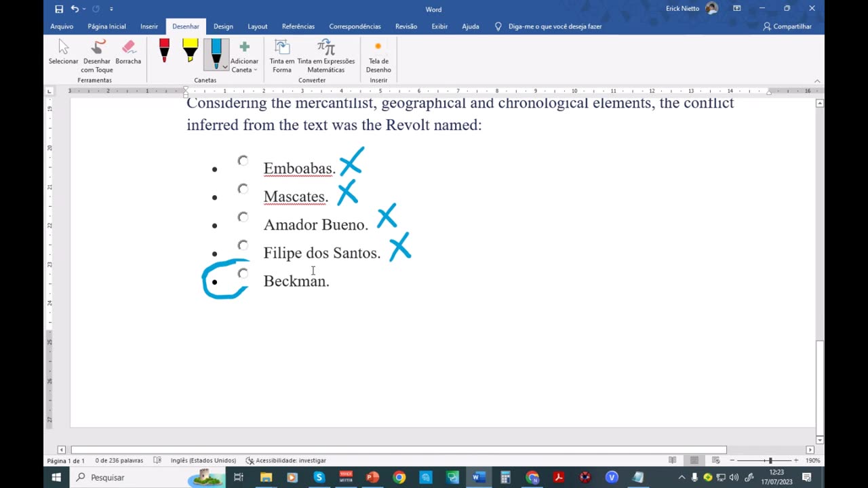Activate Desenhar com Toque tool
This screenshot has height=488, width=868.
click(97, 56)
